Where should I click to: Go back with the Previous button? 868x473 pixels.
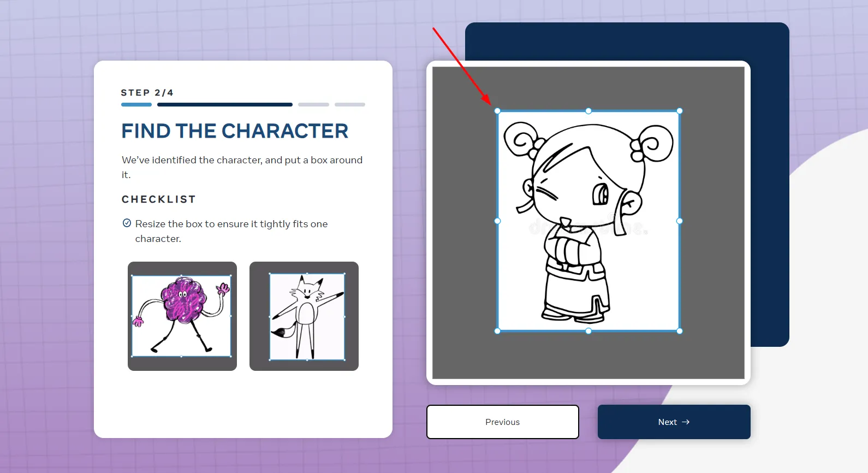(x=502, y=422)
